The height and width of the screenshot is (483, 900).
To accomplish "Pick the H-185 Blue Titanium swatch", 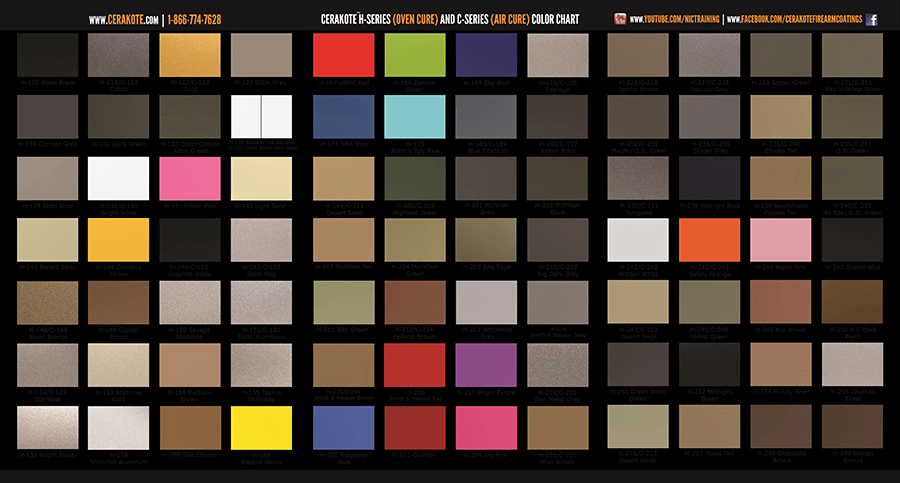I will (x=486, y=117).
